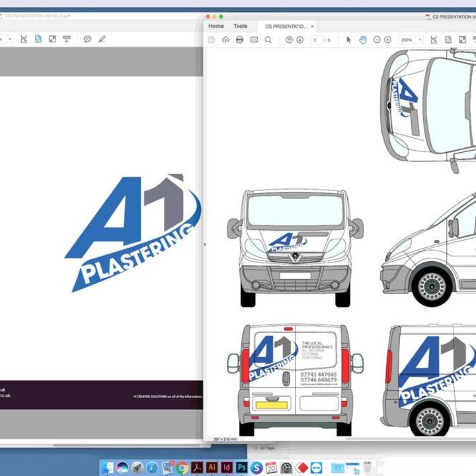The width and height of the screenshot is (476, 476).
Task: Switch to the Tools tab
Action: [241, 26]
